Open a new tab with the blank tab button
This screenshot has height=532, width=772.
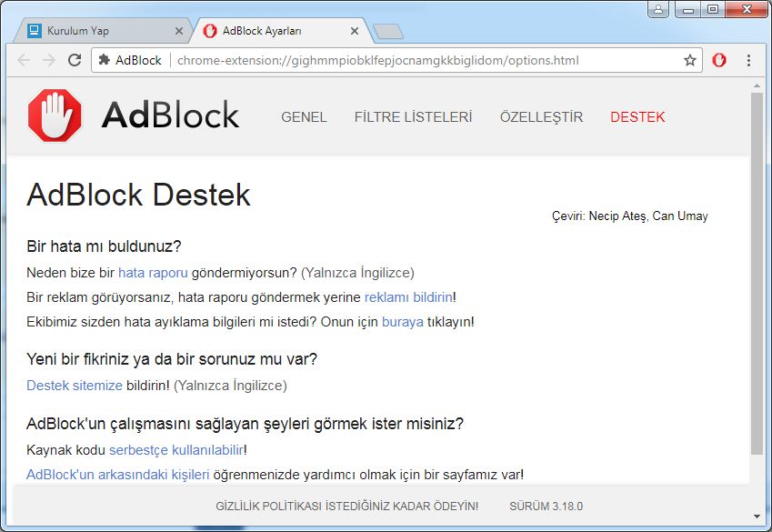point(388,32)
